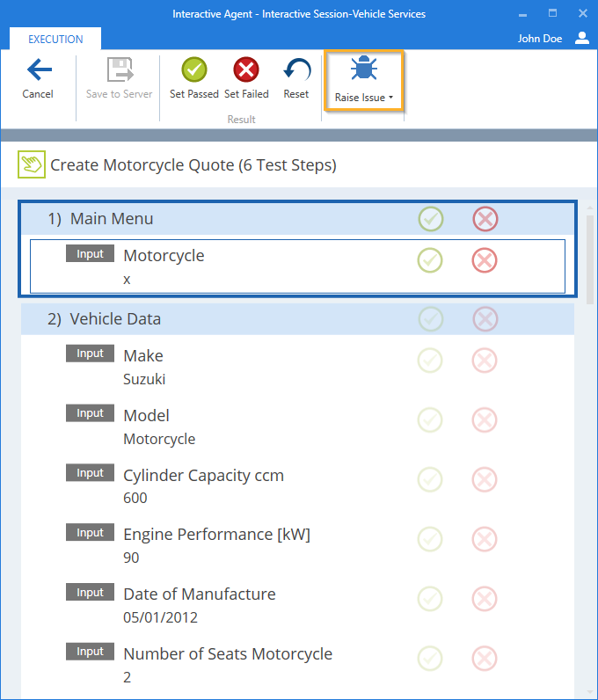
Task: Set the Motorcycle input row as passed
Action: pyautogui.click(x=430, y=260)
